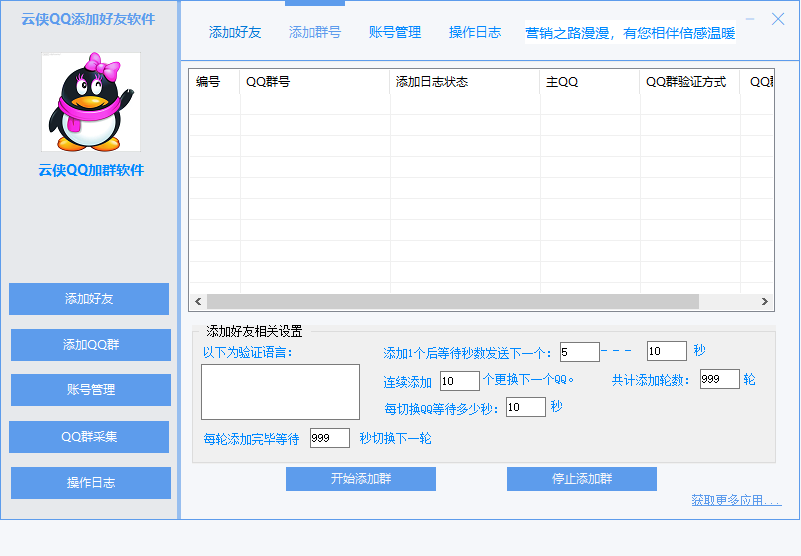Minimize the window with the dash icon
Image resolution: width=801 pixels, height=556 pixels.
pos(750,19)
